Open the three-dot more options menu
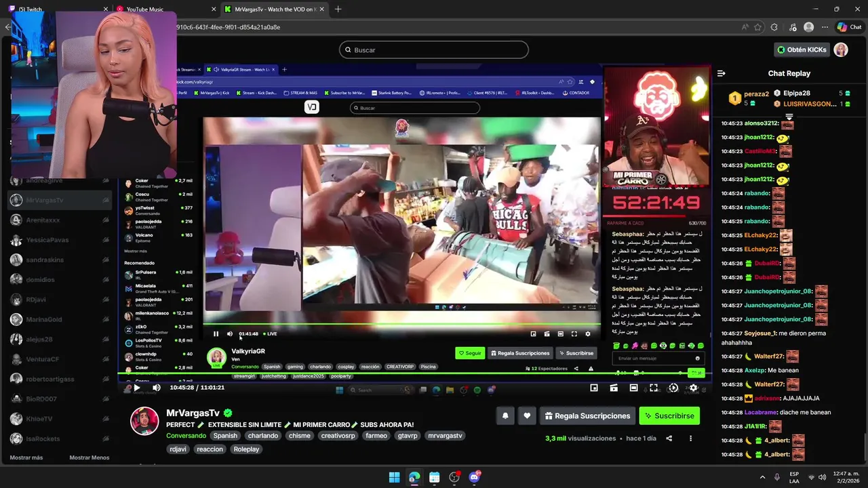Viewport: 868px width, 488px height. (x=691, y=439)
